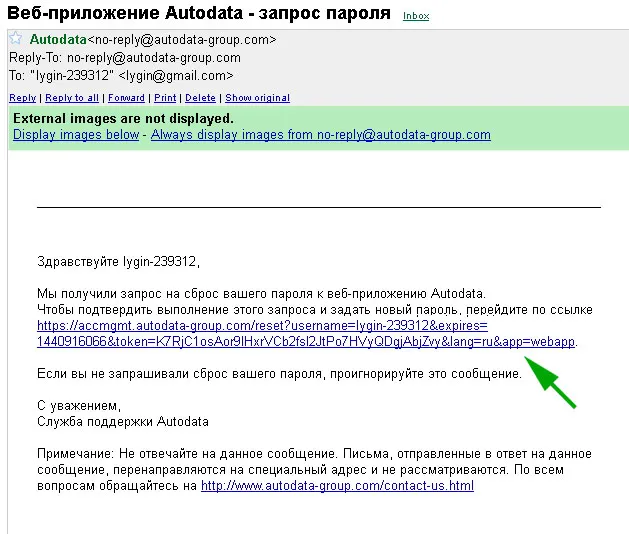This screenshot has width=629, height=534.
Task: Click the email subject heading
Action: pyautogui.click(x=199, y=13)
